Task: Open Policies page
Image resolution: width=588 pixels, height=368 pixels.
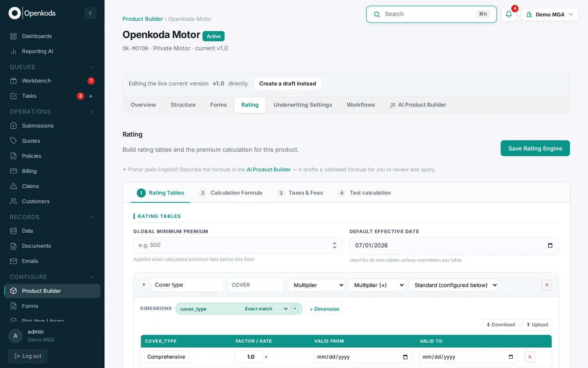Action: tap(52, 156)
